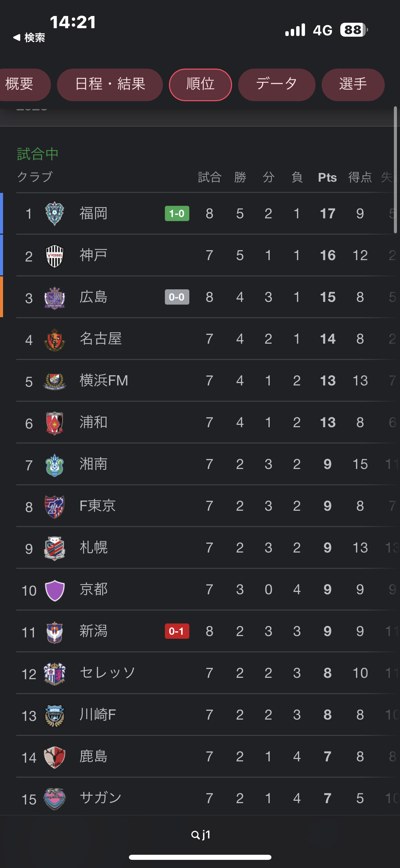400x868 pixels.
Task: Open Hiroshima's live 0-0 score badge
Action: pyautogui.click(x=177, y=297)
